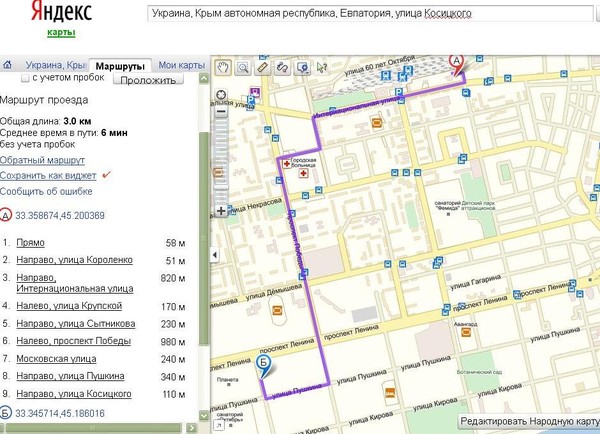
Task: Click the 6 мин travel time value
Action: coord(114,133)
